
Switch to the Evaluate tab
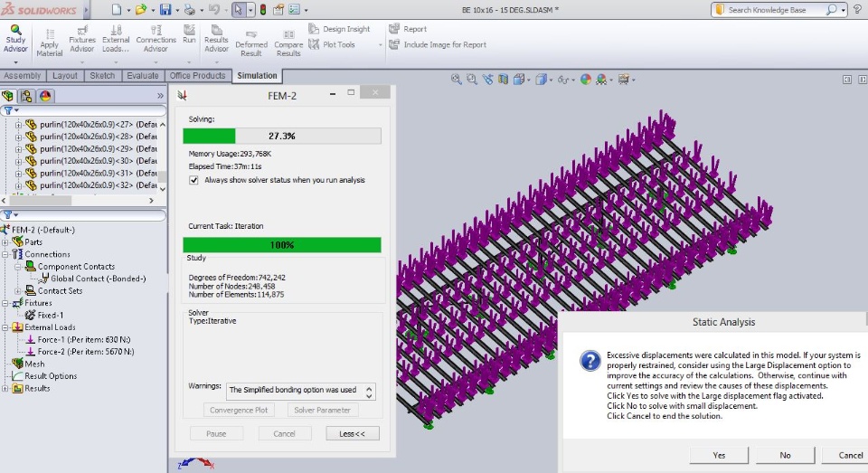click(x=143, y=75)
